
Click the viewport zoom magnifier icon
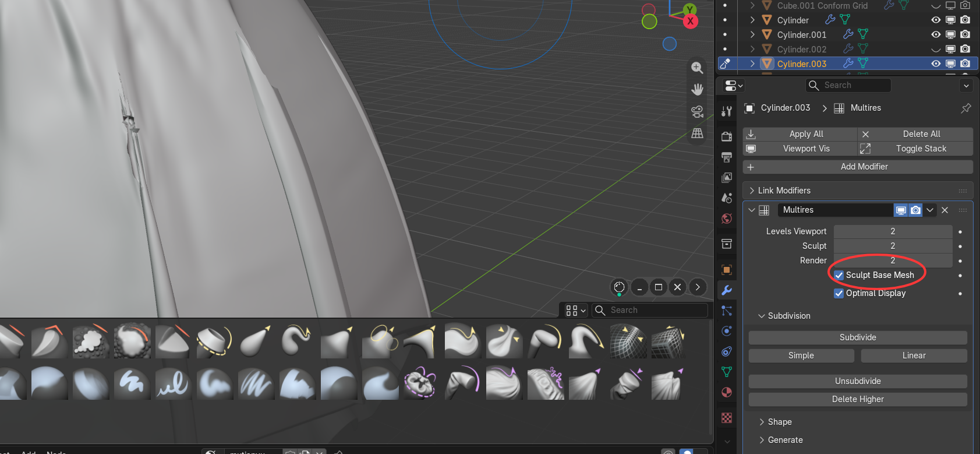pos(697,68)
